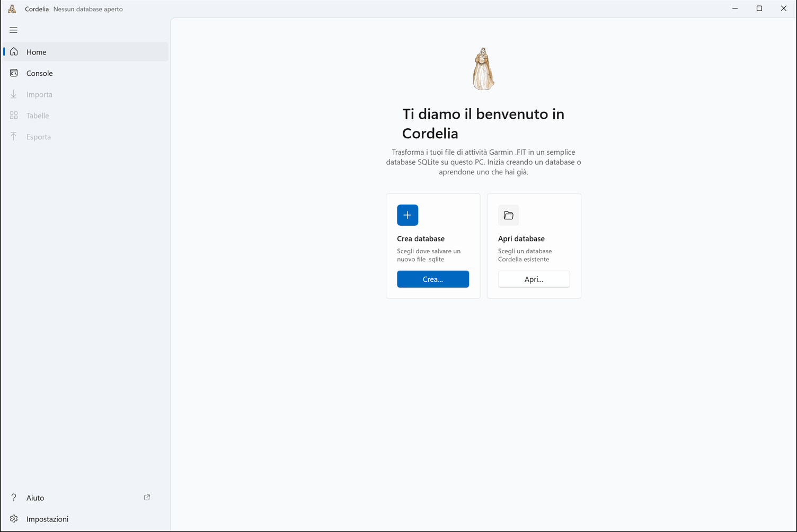
Task: Click the Cordelia app icon in title bar
Action: (12, 9)
